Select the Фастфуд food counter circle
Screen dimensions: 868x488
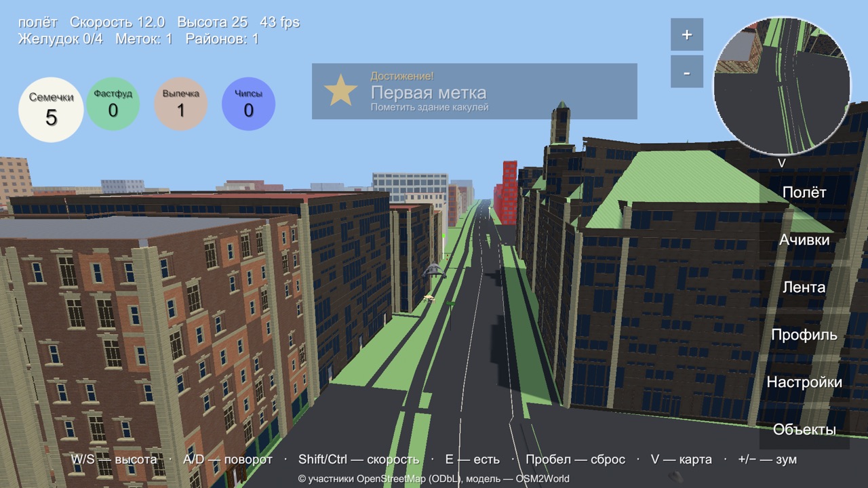point(113,104)
